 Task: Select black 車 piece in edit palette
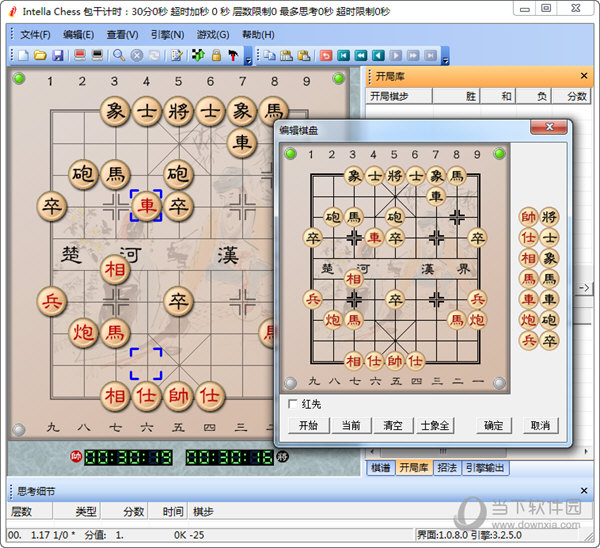549,299
